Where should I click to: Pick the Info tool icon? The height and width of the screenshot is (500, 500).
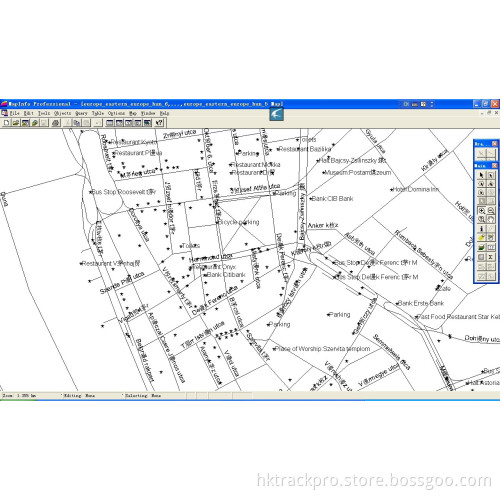pyautogui.click(x=481, y=228)
